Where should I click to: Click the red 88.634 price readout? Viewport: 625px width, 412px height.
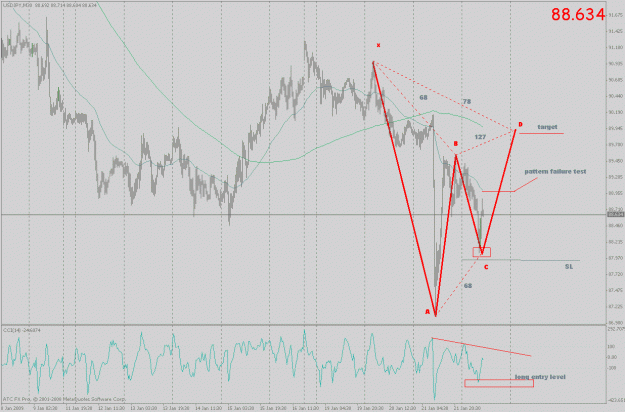click(x=578, y=15)
